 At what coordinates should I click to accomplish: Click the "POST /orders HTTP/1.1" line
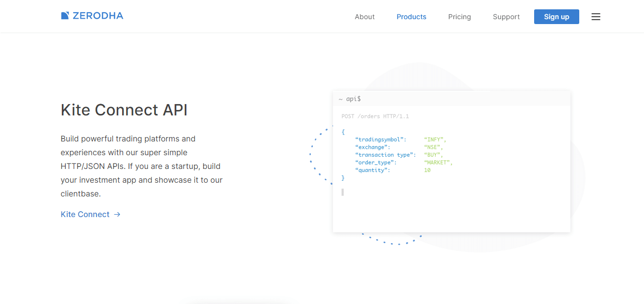point(375,116)
